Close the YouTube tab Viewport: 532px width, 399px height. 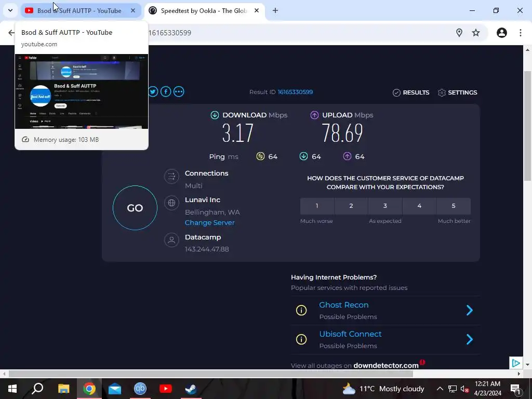tap(133, 11)
